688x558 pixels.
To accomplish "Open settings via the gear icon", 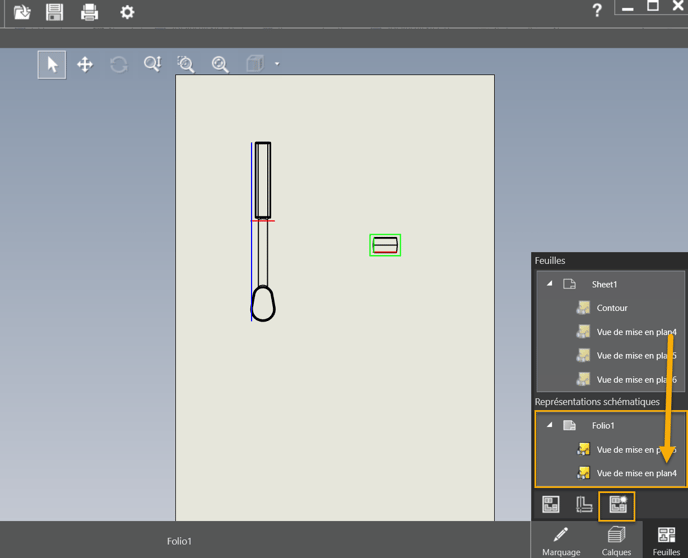I will (x=127, y=12).
